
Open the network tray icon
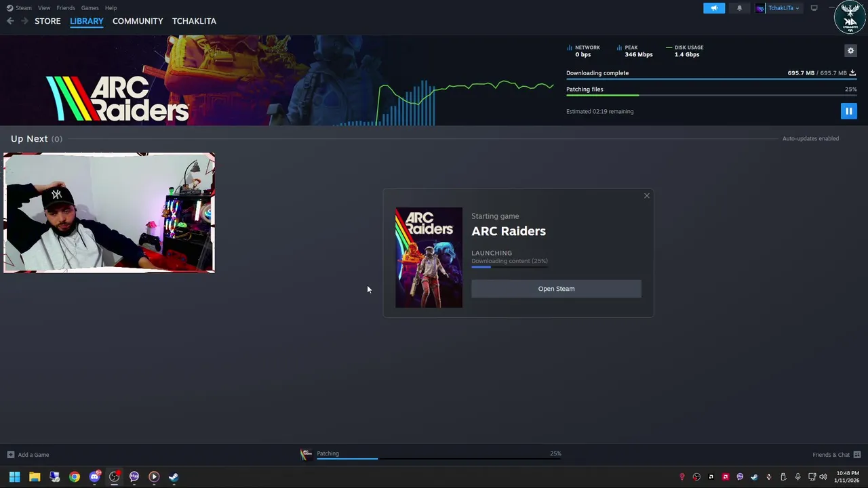(x=812, y=476)
